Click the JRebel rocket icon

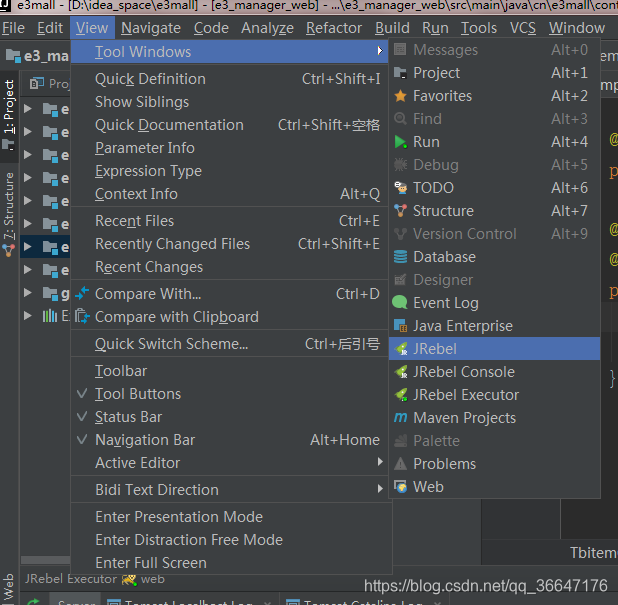click(401, 349)
